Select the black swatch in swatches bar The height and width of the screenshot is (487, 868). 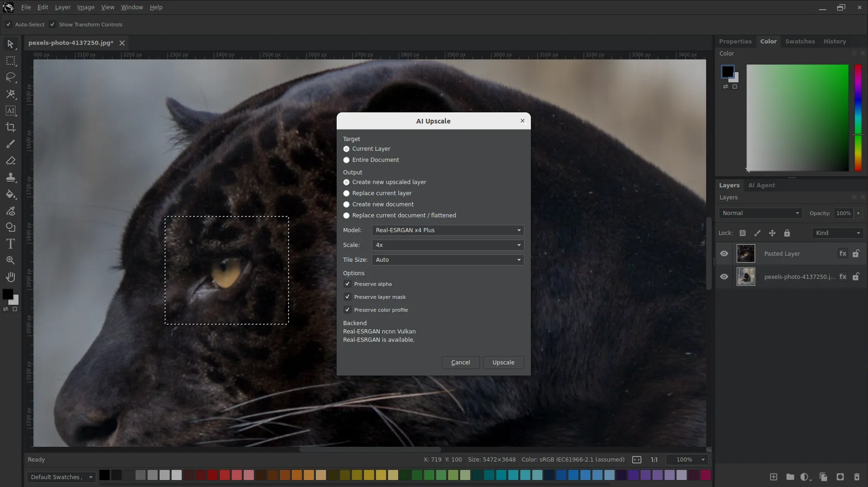[x=105, y=475]
